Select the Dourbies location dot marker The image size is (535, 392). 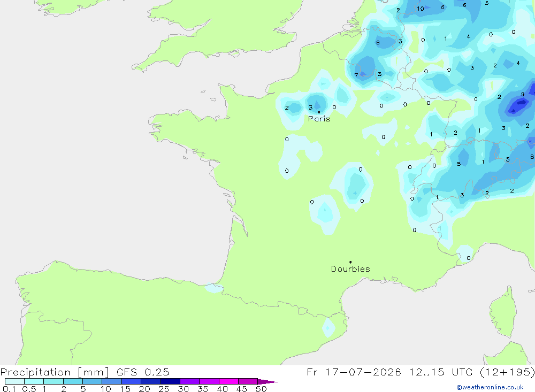(350, 262)
